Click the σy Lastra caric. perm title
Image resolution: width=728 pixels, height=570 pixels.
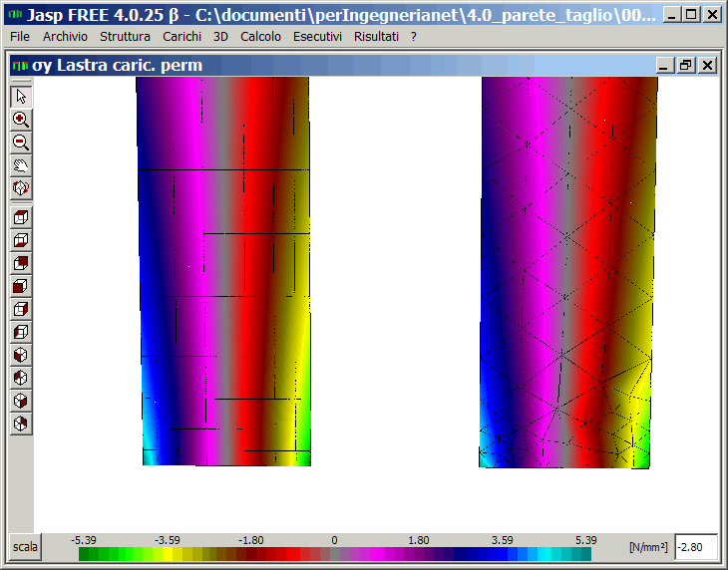click(x=117, y=66)
